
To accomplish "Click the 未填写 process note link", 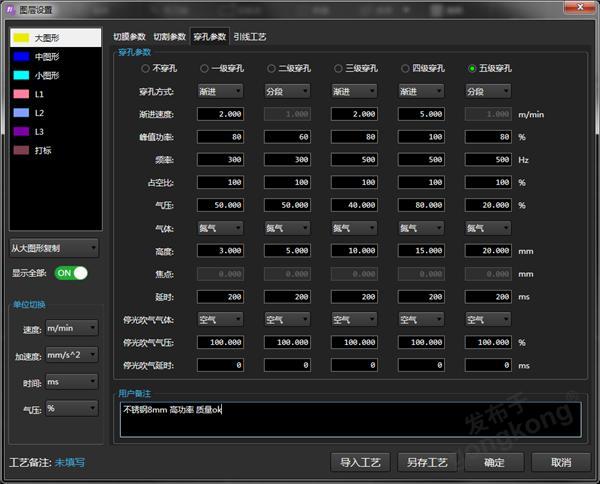I will (70, 463).
